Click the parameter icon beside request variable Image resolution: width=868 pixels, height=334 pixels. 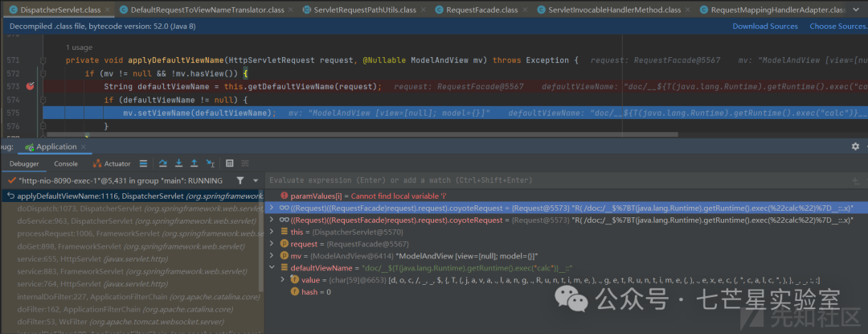click(x=285, y=244)
